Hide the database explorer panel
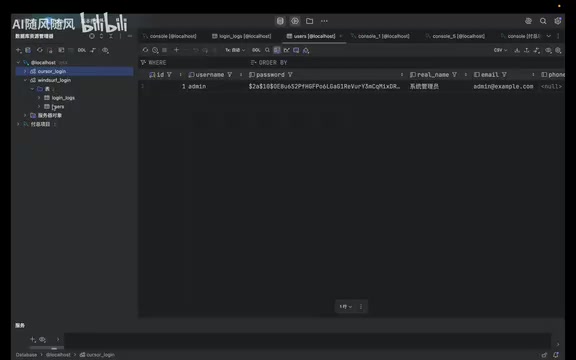This screenshot has height=360, width=576. [130, 36]
